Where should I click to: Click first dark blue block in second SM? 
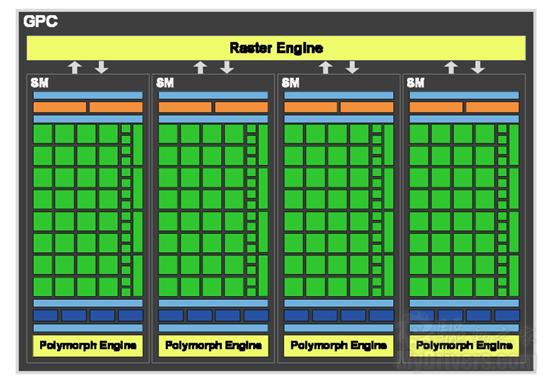(x=171, y=316)
